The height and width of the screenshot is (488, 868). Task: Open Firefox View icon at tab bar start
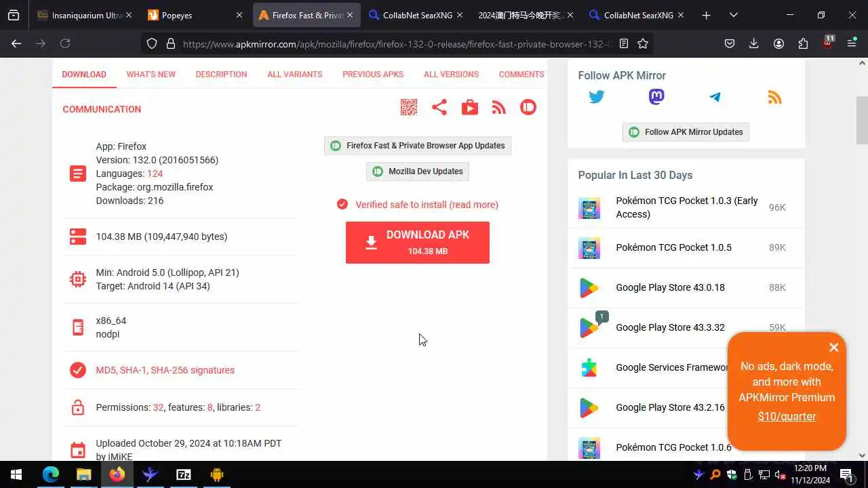pyautogui.click(x=14, y=15)
